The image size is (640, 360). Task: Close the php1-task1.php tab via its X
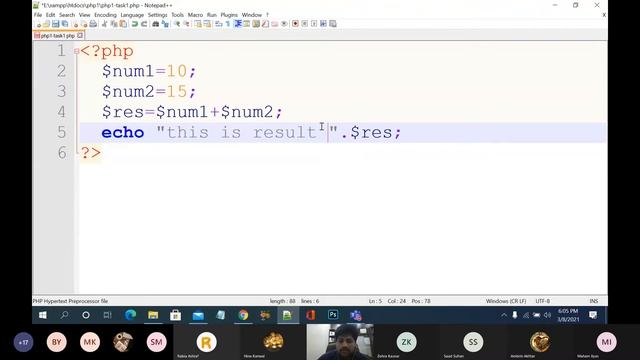click(80, 36)
